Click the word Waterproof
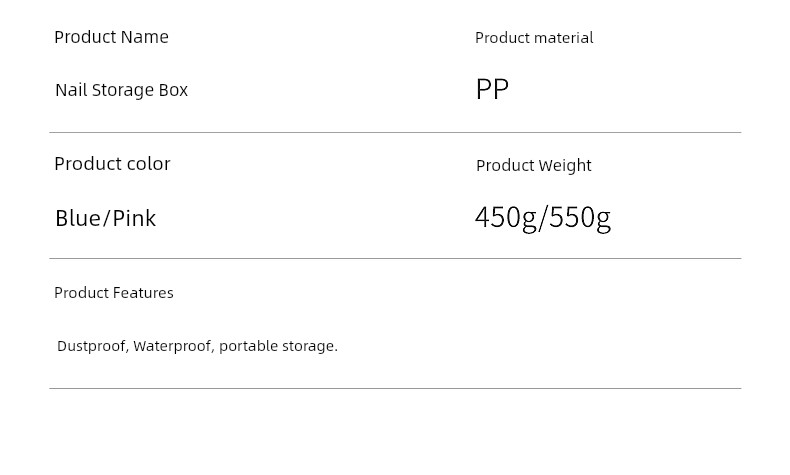The height and width of the screenshot is (475, 790). 174,346
